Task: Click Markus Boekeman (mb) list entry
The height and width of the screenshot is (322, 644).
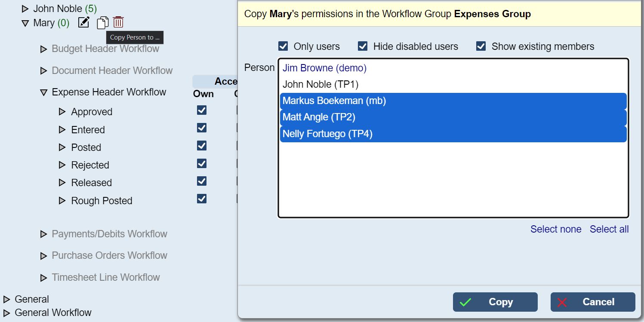Action: (334, 101)
